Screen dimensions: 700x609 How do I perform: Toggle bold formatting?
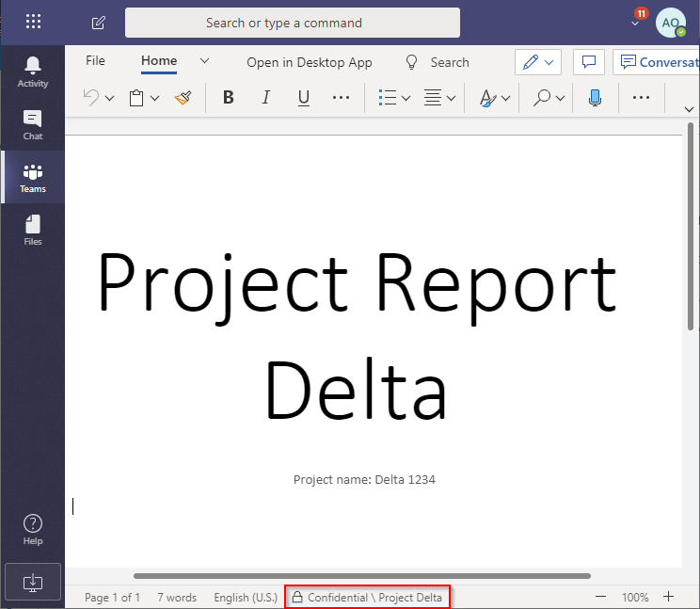tap(228, 98)
